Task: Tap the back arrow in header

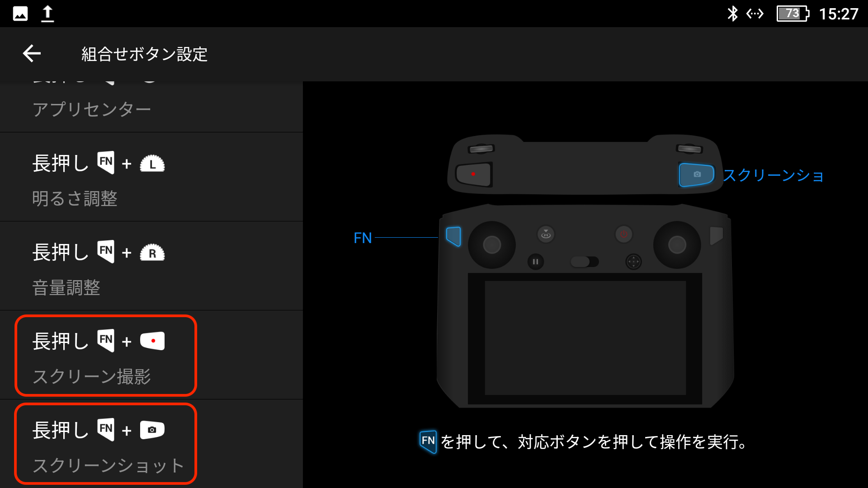Action: 32,54
